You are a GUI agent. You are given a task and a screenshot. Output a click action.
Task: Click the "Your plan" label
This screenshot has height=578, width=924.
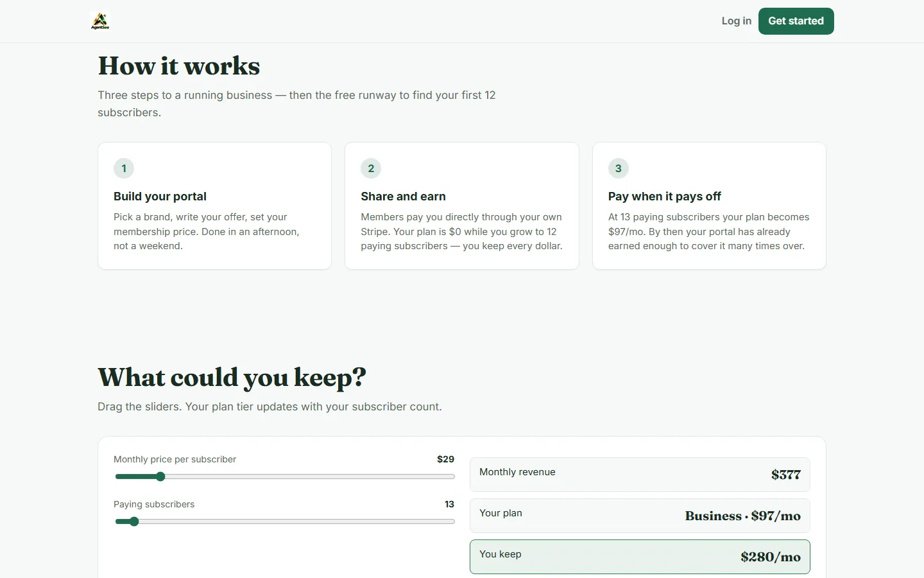point(501,513)
